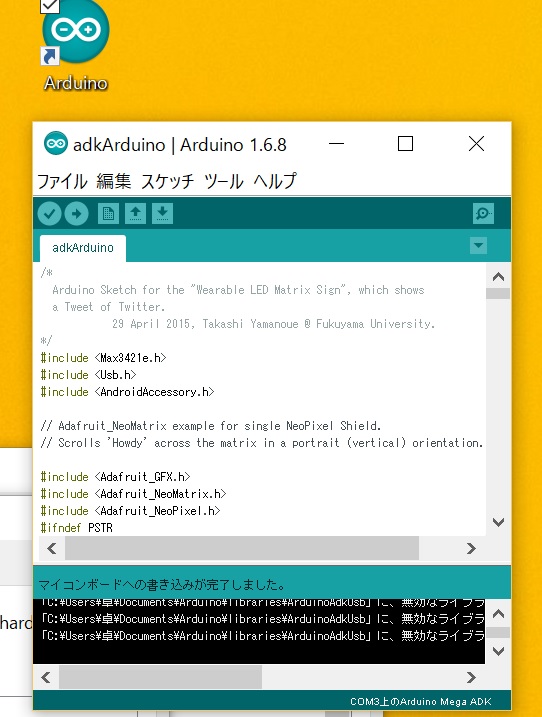Maximize the Arduino window
This screenshot has height=717, width=542.
(405, 144)
